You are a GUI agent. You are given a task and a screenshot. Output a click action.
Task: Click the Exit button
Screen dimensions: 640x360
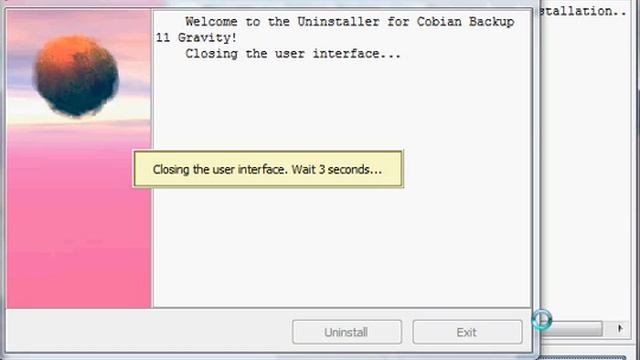467,332
